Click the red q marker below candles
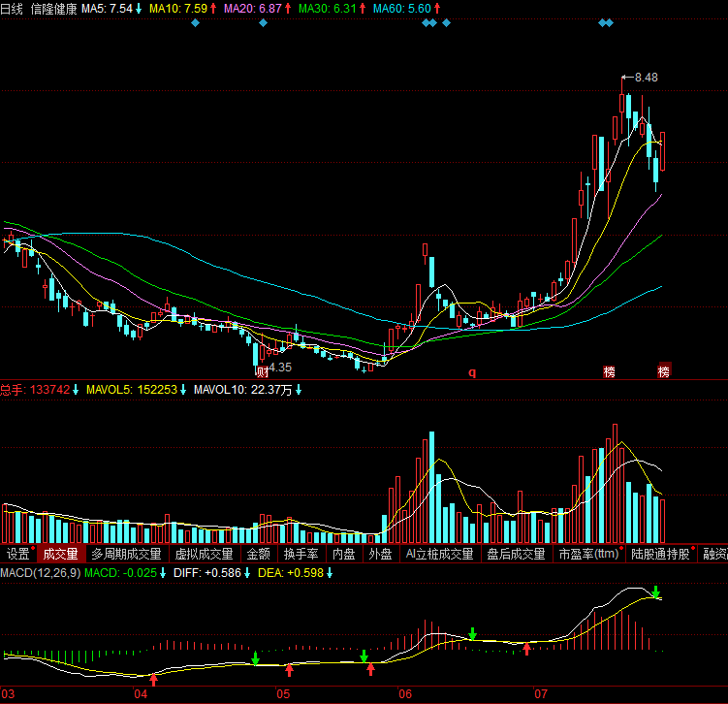Viewport: 728px width, 704px height. [473, 371]
